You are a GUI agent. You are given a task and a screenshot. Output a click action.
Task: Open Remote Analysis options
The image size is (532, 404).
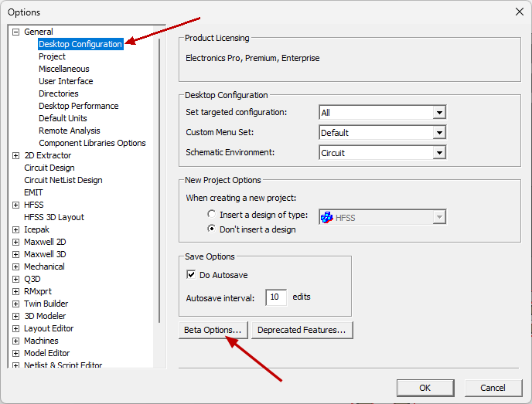tap(70, 131)
